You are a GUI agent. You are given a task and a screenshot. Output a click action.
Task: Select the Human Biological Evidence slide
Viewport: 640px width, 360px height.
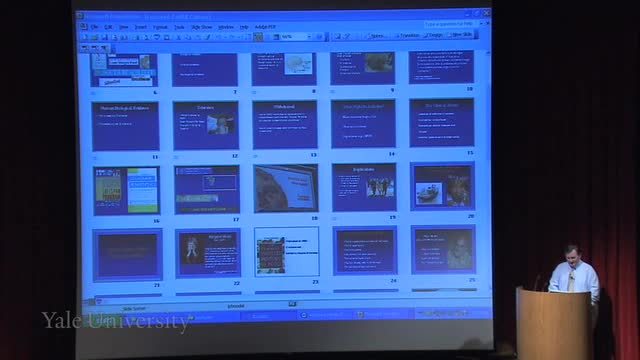[x=126, y=127]
